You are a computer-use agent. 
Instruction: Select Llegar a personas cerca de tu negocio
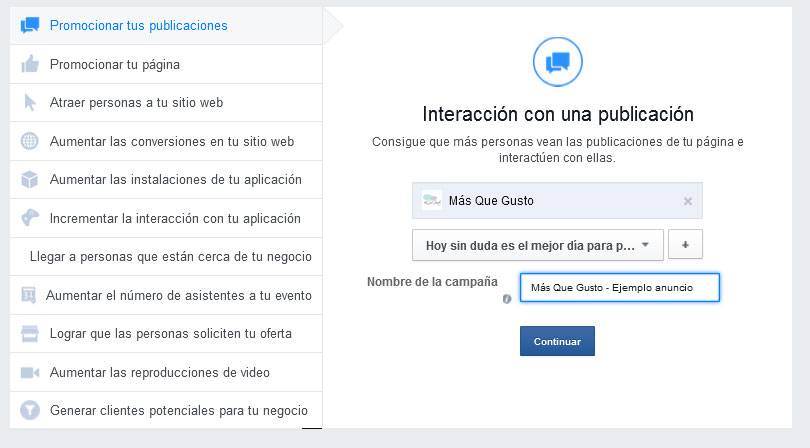coord(166,256)
